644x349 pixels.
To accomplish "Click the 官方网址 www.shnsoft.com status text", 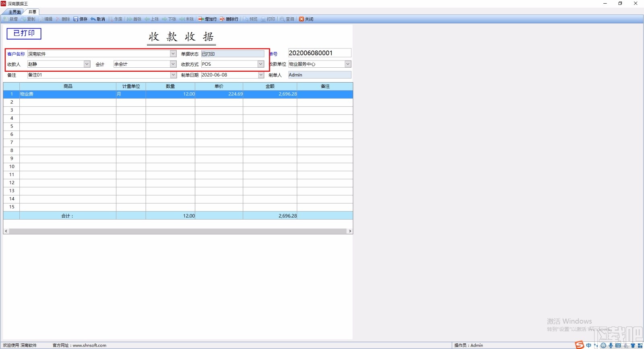I will (x=79, y=345).
